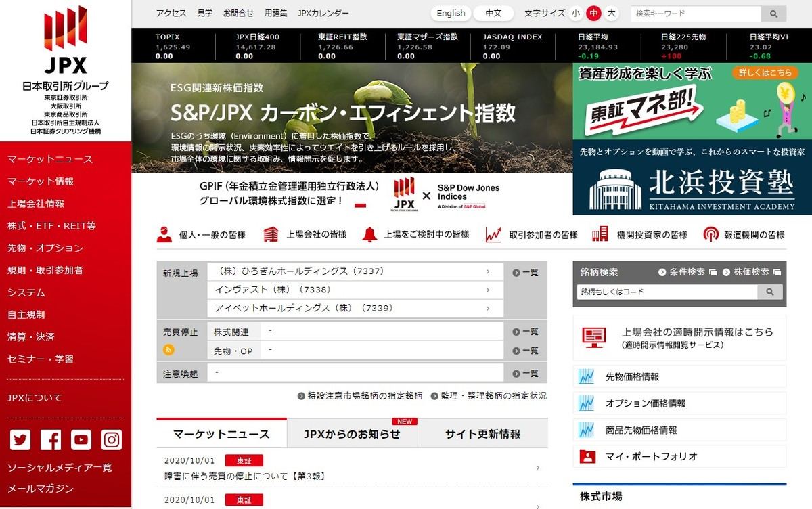Click the 適時開示情報 monitor icon

tap(594, 337)
